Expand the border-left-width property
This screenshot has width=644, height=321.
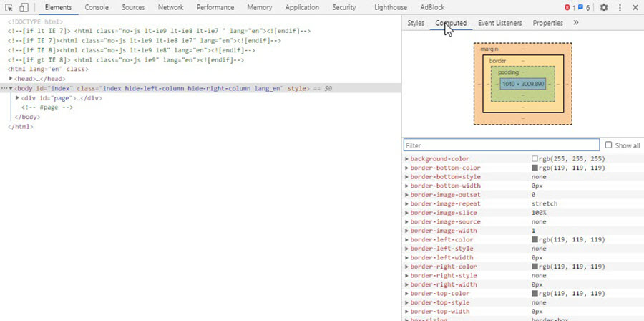pos(407,257)
